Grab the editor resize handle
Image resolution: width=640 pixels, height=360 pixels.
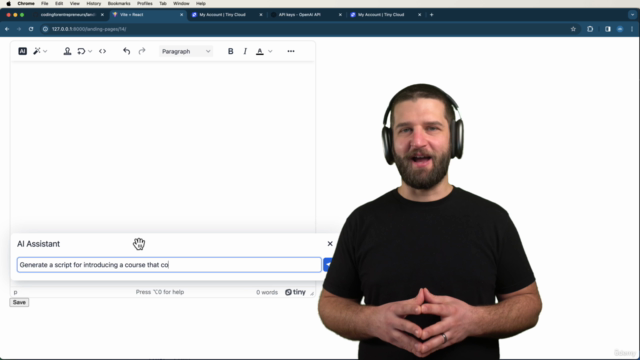tap(312, 293)
